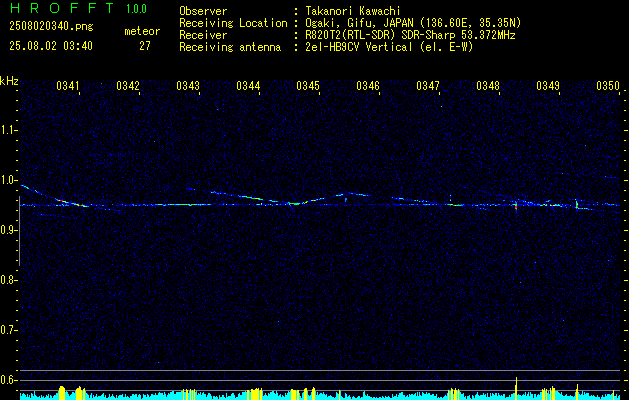Click the date stamp 25.08.02 03:40

click(51, 46)
